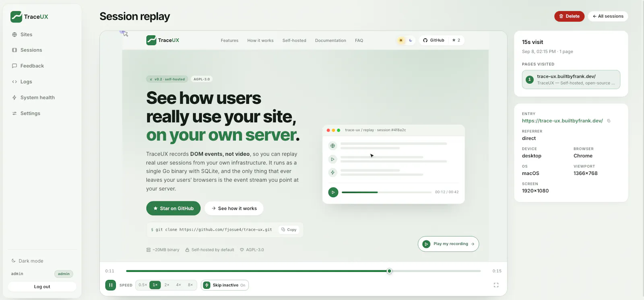
Task: Click Play my recording button
Action: [x=448, y=244]
